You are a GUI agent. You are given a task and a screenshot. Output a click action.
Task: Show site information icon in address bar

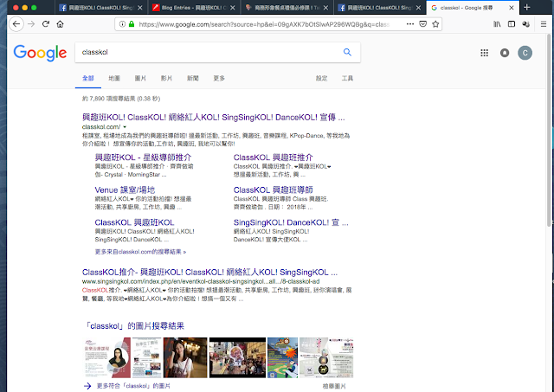coord(122,24)
